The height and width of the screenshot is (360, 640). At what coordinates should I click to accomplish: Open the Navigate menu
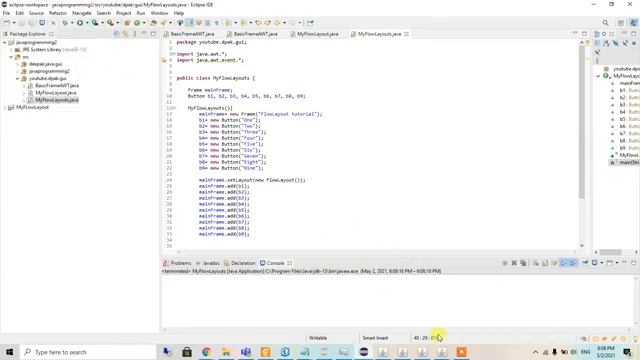[x=82, y=13]
